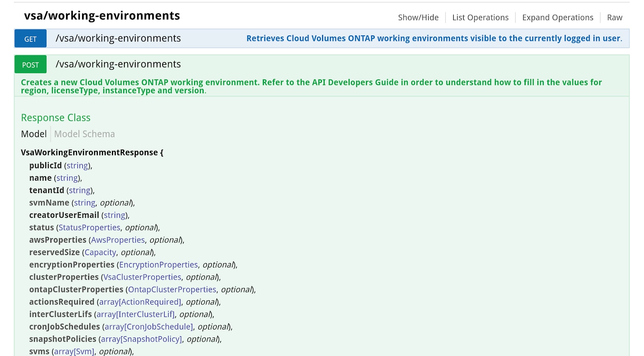Select the Model tab
The image size is (644, 356).
(x=34, y=134)
